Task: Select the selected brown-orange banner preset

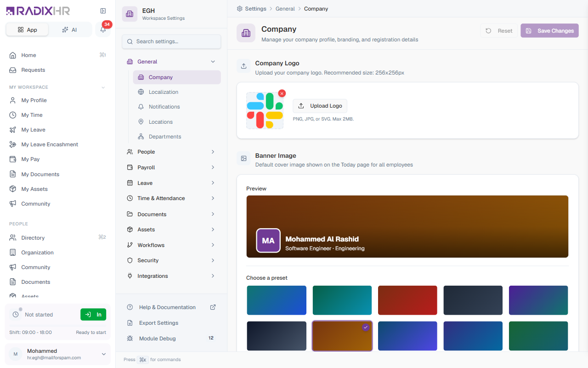Action: pyautogui.click(x=342, y=336)
